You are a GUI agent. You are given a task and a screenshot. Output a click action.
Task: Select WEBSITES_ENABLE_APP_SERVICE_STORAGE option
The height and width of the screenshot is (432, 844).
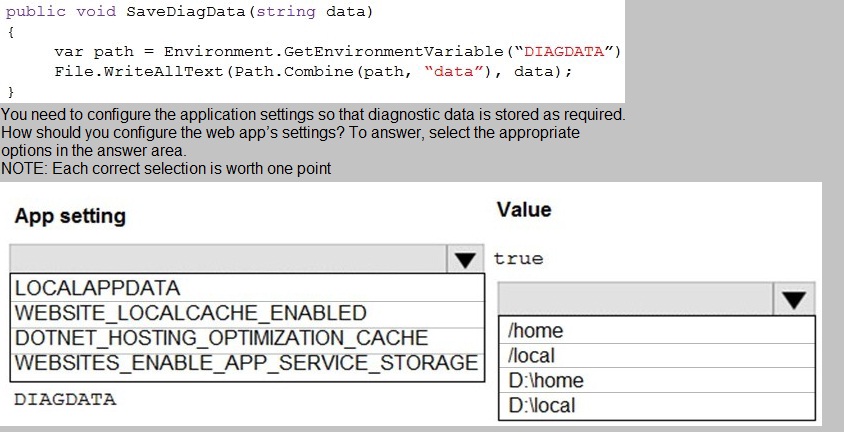pos(247,363)
